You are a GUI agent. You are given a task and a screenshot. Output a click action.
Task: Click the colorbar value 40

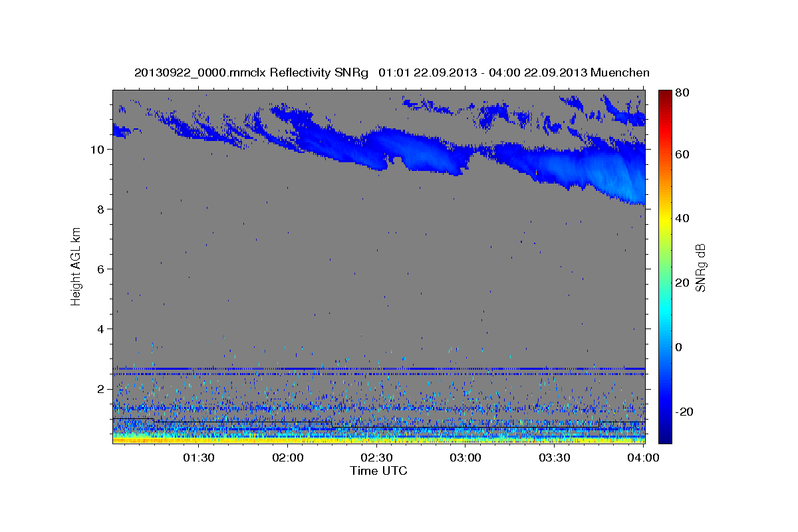point(684,218)
